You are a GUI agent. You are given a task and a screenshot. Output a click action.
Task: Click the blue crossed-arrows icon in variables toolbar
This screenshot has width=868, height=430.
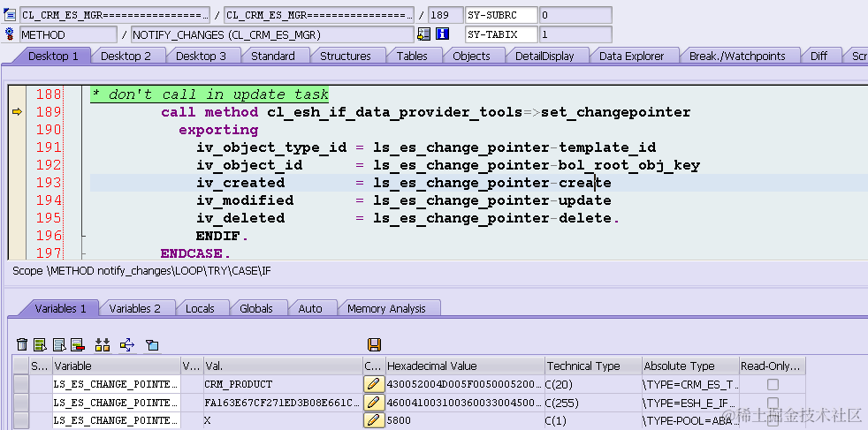(x=127, y=345)
